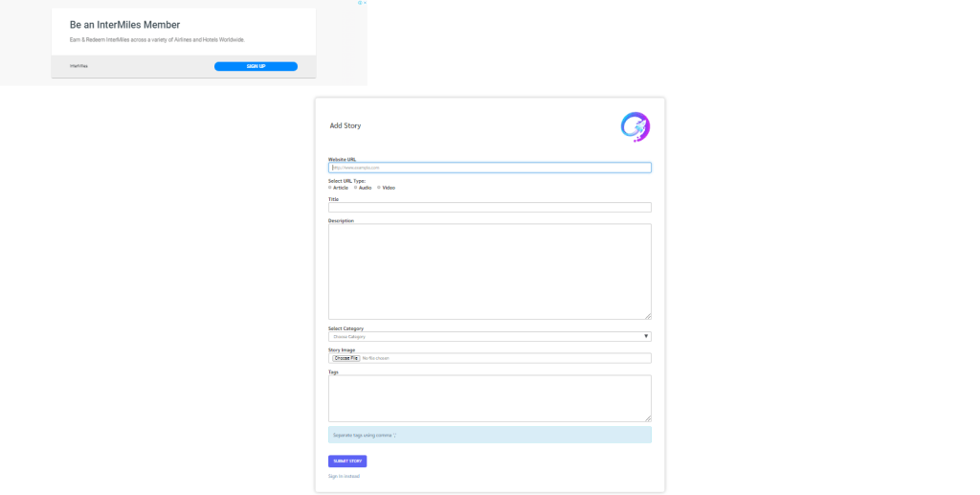Viewport: 980px width, 495px height.
Task: Click the Description resize handle
Action: click(x=648, y=316)
